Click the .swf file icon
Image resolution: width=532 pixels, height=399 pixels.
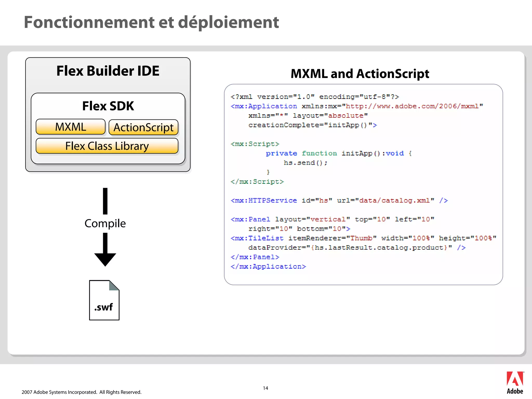click(104, 300)
